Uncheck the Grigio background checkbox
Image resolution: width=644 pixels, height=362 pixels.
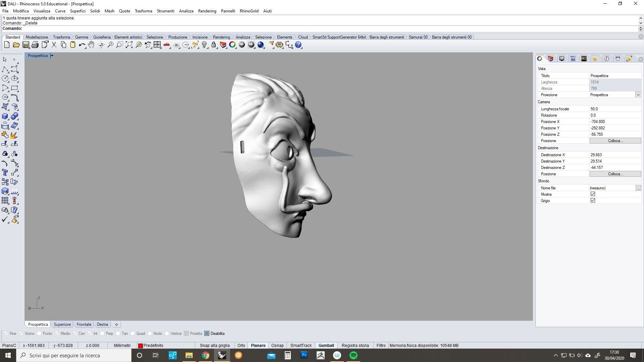point(593,200)
